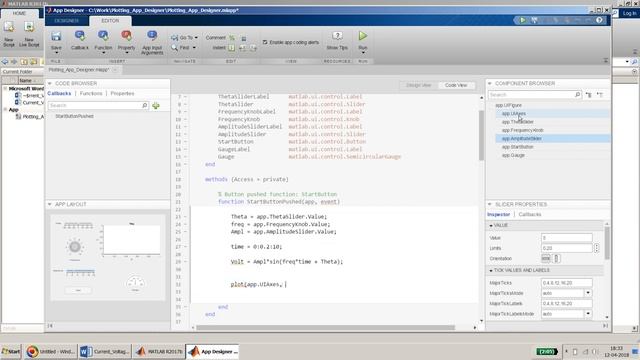Viewport: 640px width, 360px height.
Task: Select app.FrequencyKnob in Component Browser
Action: (x=522, y=130)
